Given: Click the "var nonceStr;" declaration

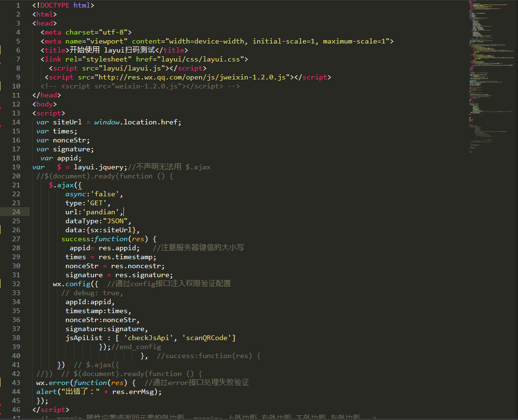Looking at the screenshot, I should tap(63, 140).
